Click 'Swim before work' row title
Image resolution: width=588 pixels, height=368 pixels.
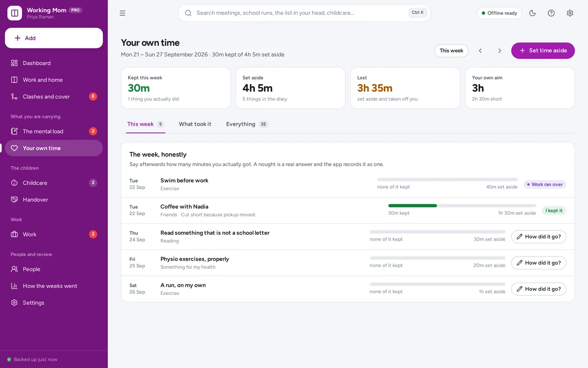click(x=184, y=180)
